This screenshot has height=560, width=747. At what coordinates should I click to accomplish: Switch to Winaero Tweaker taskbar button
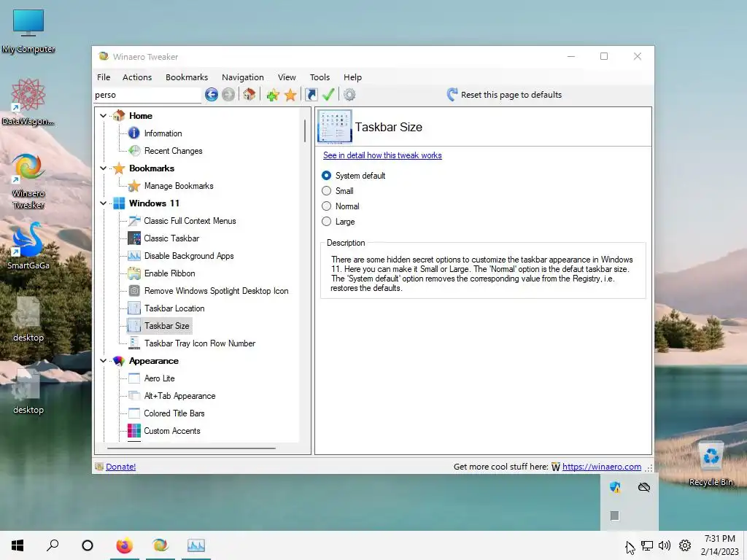pos(160,545)
